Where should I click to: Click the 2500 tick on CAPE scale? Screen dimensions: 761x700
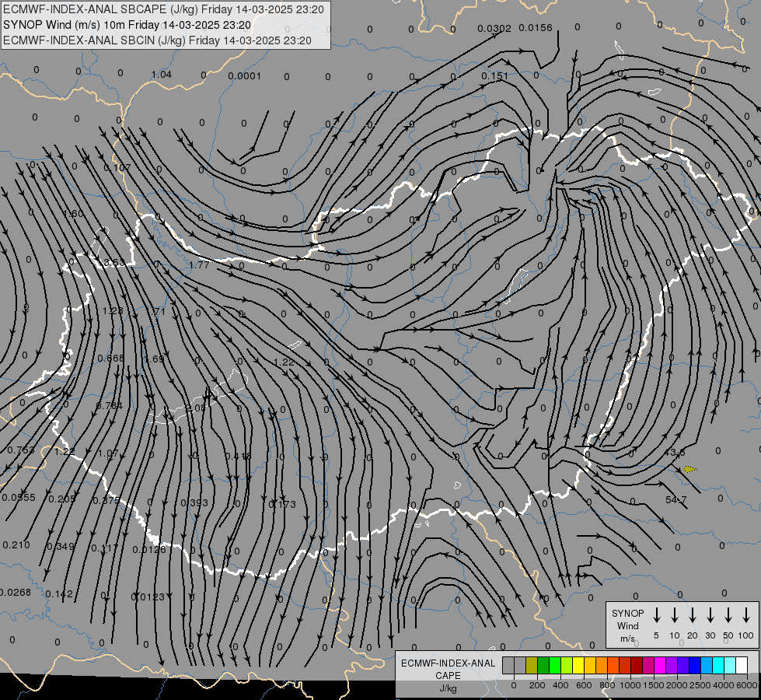tap(700, 685)
